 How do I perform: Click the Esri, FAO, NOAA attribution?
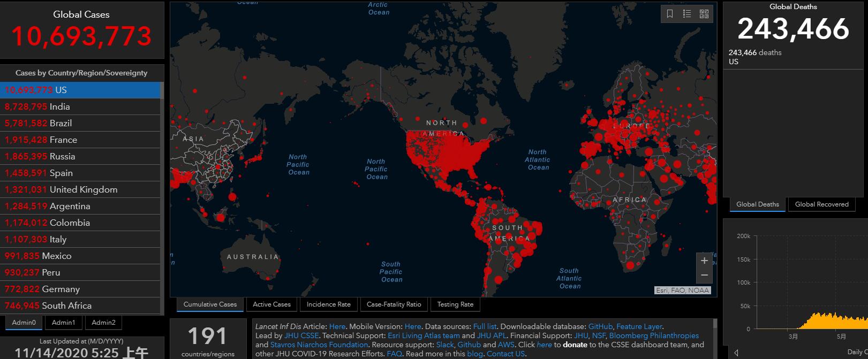[682, 290]
